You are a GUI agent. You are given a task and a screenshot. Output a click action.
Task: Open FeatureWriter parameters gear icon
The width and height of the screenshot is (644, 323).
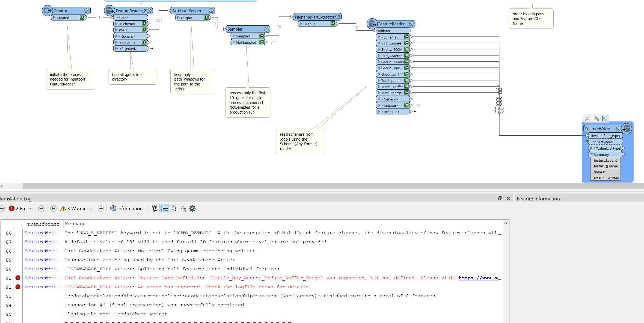618,129
